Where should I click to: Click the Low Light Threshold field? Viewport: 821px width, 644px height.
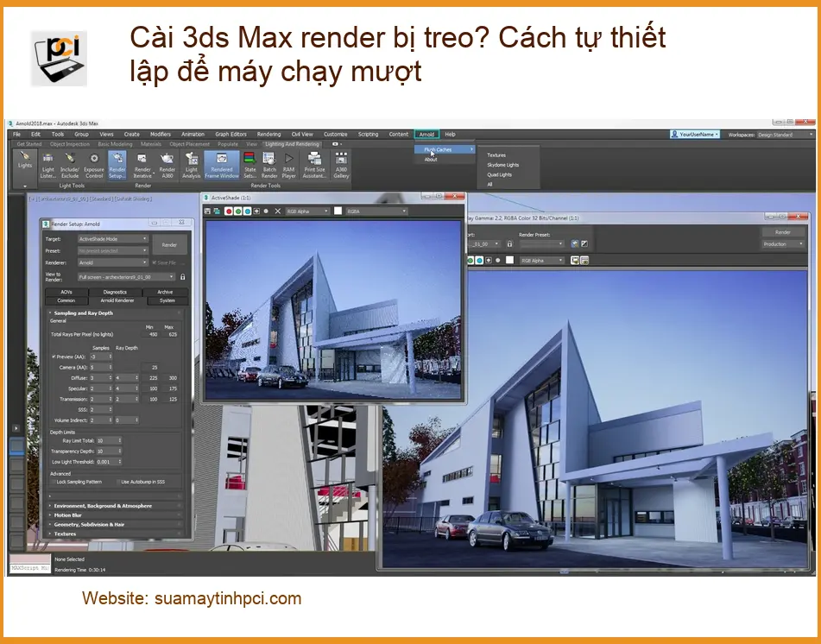[x=109, y=462]
